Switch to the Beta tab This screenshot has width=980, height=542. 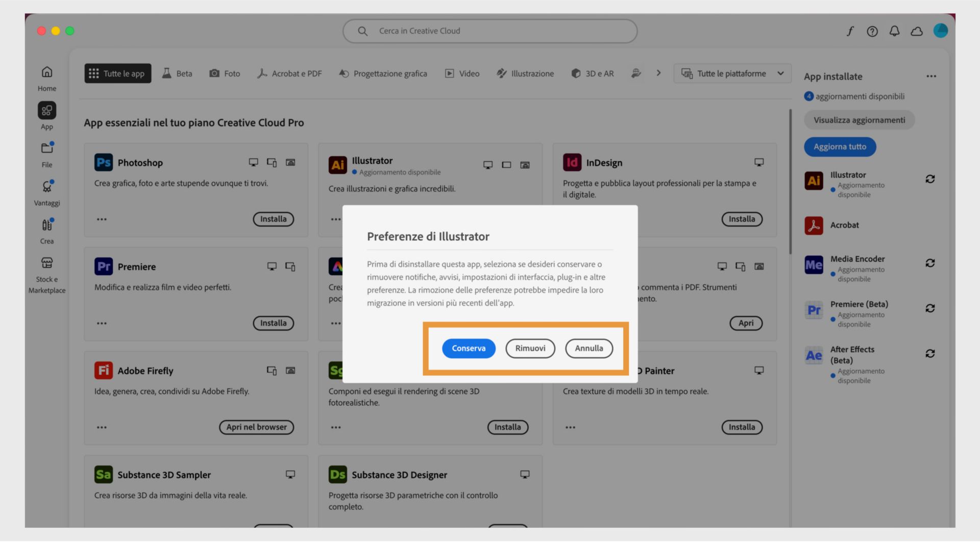(177, 73)
